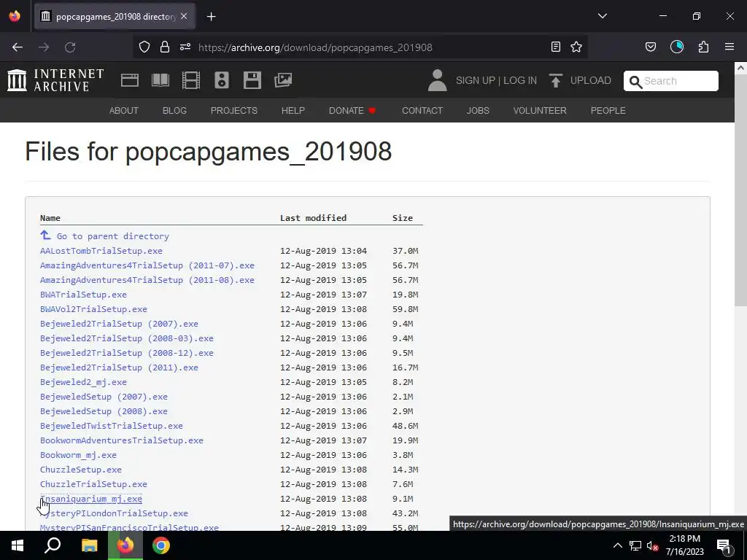
Task: Download Bookworm_mj.exe
Action: click(x=78, y=455)
